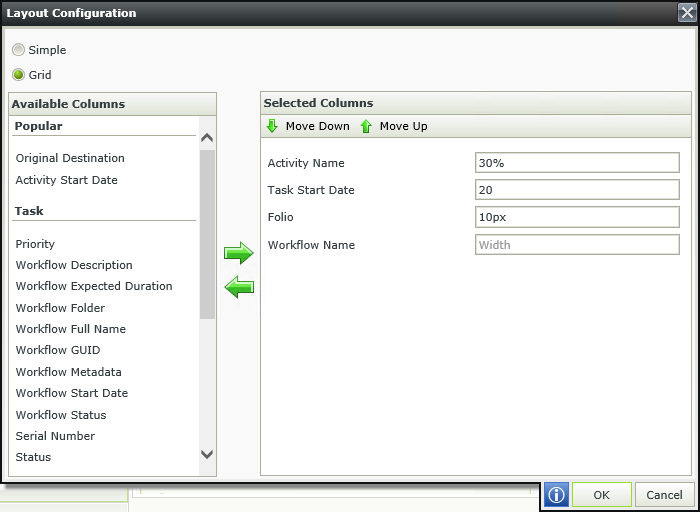This screenshot has height=512, width=700.
Task: Select Folio in Selected Columns
Action: coord(280,217)
